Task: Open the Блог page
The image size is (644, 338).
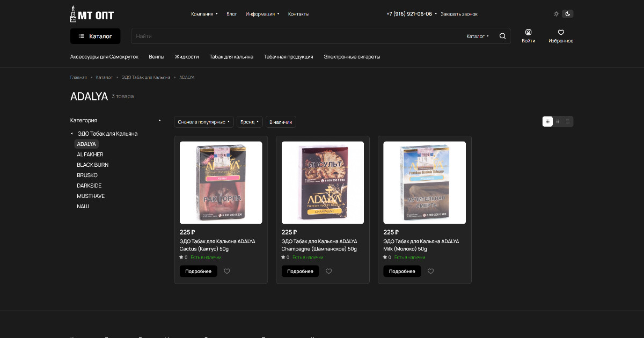Action: (232, 14)
